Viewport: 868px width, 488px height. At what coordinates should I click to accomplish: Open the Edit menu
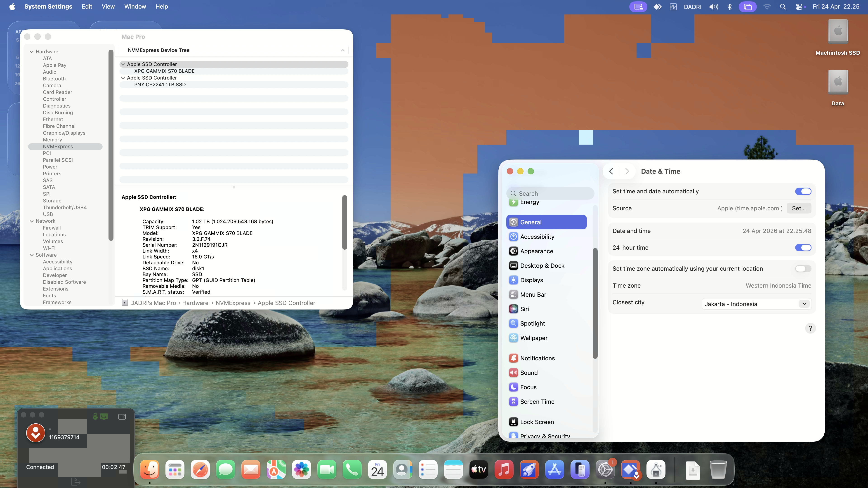click(x=87, y=7)
